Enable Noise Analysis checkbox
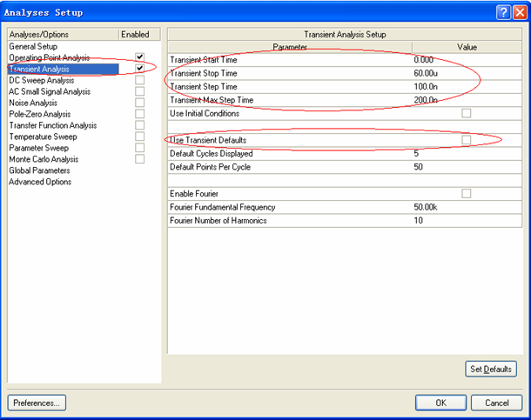This screenshot has width=531, height=420. pyautogui.click(x=139, y=103)
